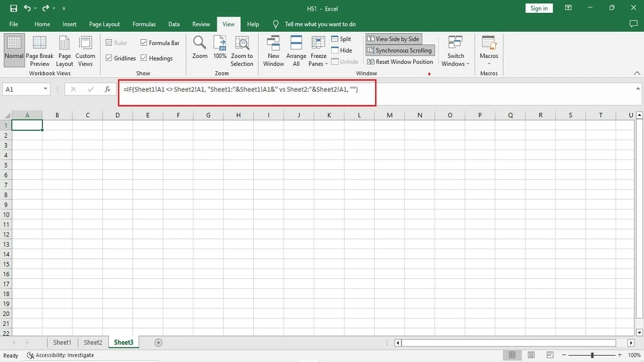Switch to the Formulas ribbon tab
Screen dimensions: 644x362
click(x=144, y=24)
